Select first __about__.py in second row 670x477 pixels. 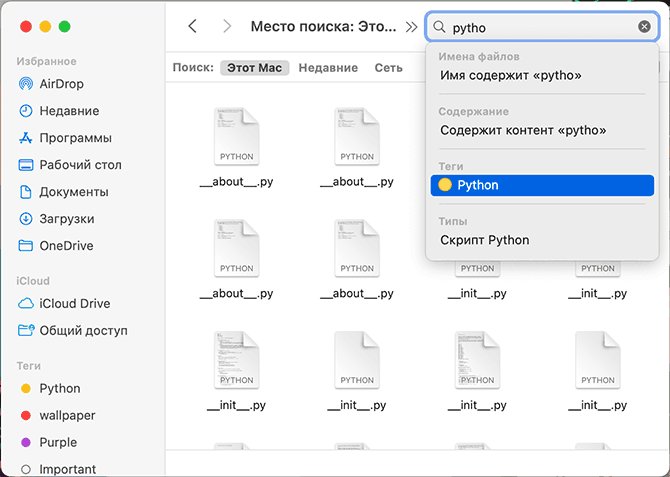point(236,259)
